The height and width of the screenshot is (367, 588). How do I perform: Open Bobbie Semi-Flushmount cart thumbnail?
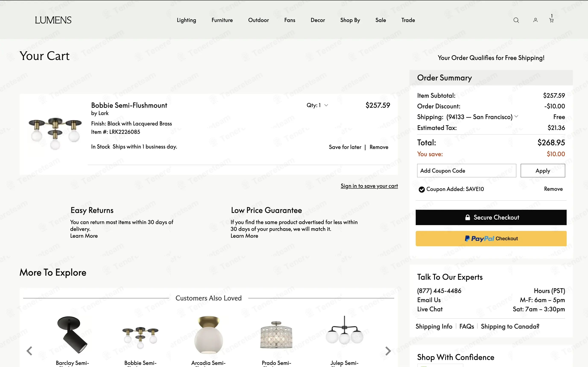[x=55, y=134]
